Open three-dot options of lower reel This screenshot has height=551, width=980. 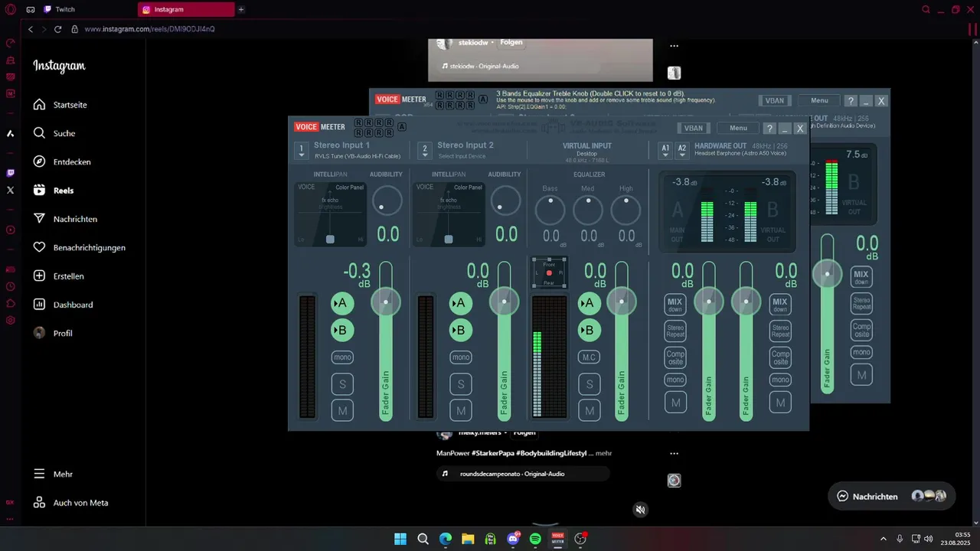[674, 453]
